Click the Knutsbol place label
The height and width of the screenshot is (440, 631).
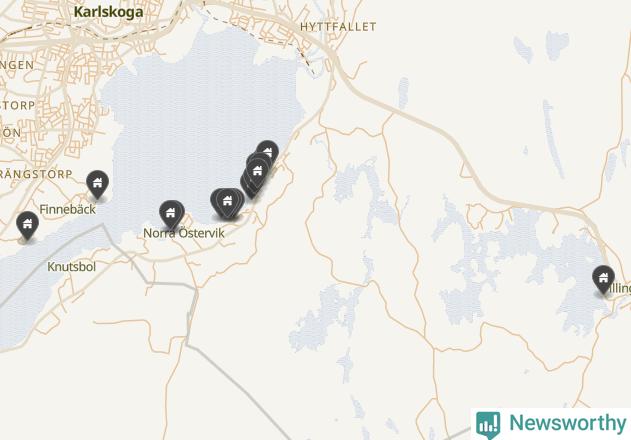pyautogui.click(x=72, y=266)
